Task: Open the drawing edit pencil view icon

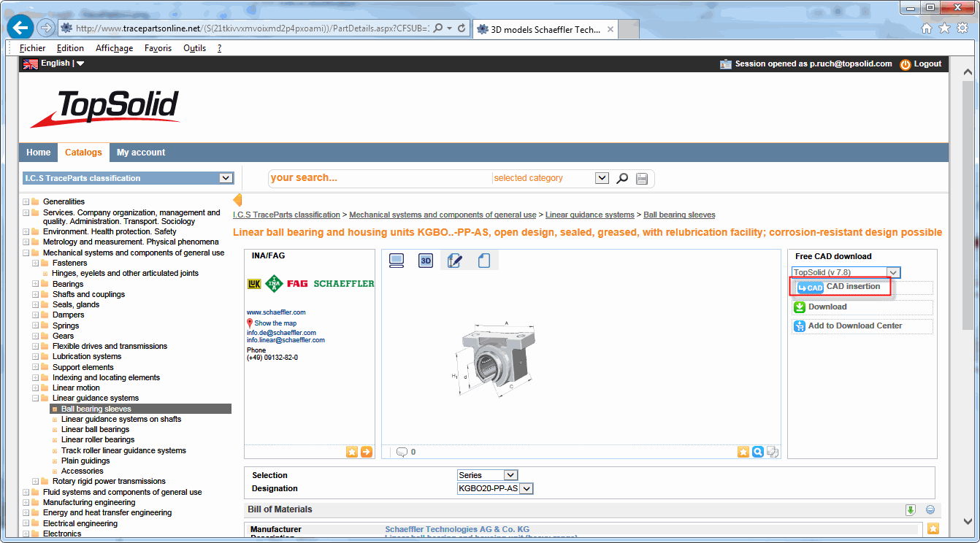Action: coord(454,261)
